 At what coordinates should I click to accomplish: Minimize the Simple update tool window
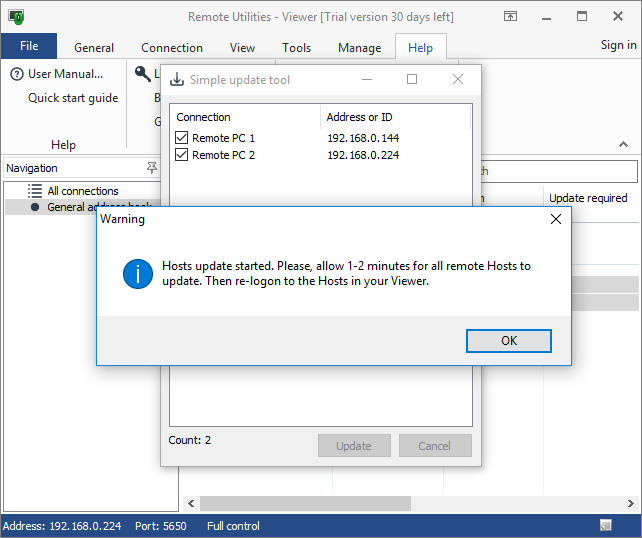367,79
